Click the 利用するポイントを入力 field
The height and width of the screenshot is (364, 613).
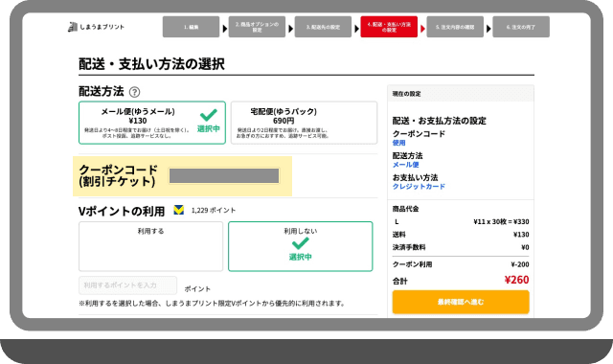[x=127, y=285]
